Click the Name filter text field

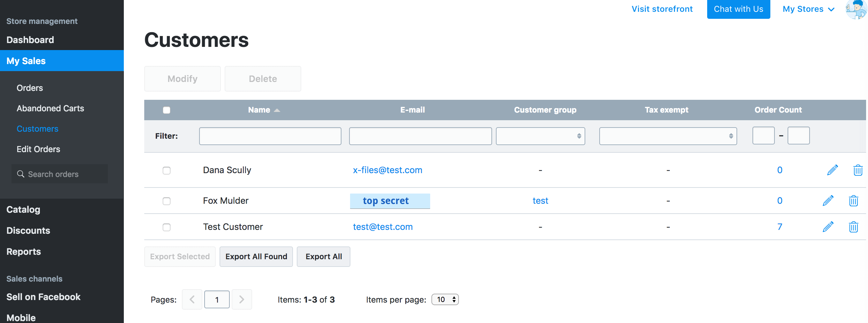pos(270,136)
